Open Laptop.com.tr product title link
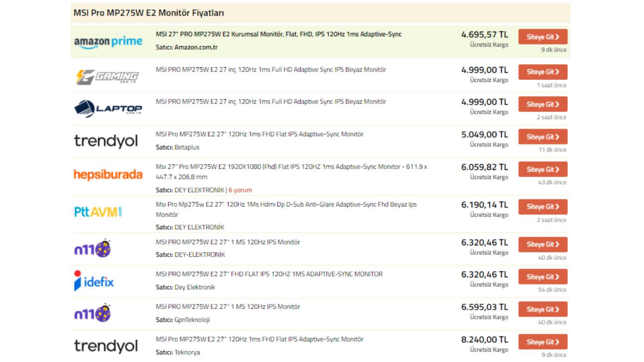The width and height of the screenshot is (644, 362). point(271,102)
